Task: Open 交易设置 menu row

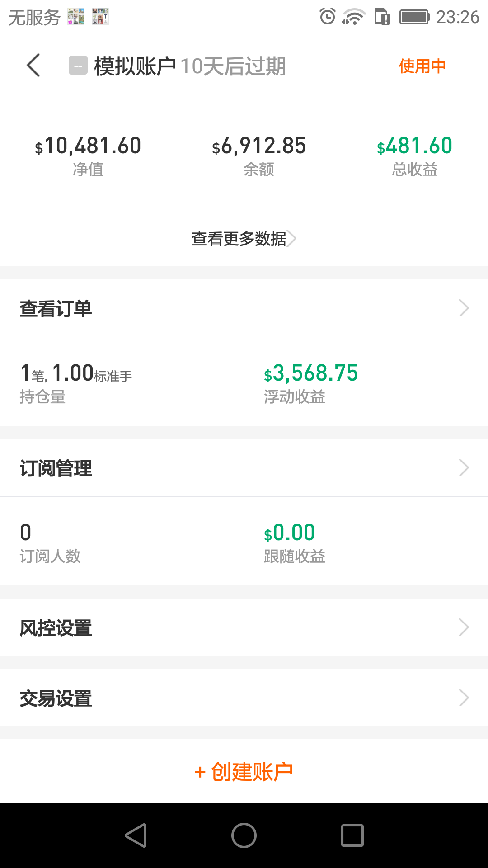Action: pos(244,698)
